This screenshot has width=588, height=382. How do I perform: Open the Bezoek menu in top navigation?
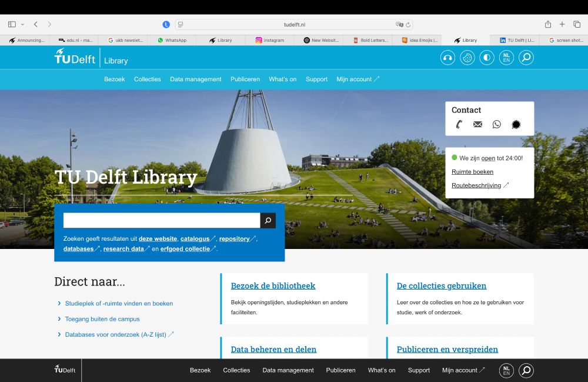115,79
